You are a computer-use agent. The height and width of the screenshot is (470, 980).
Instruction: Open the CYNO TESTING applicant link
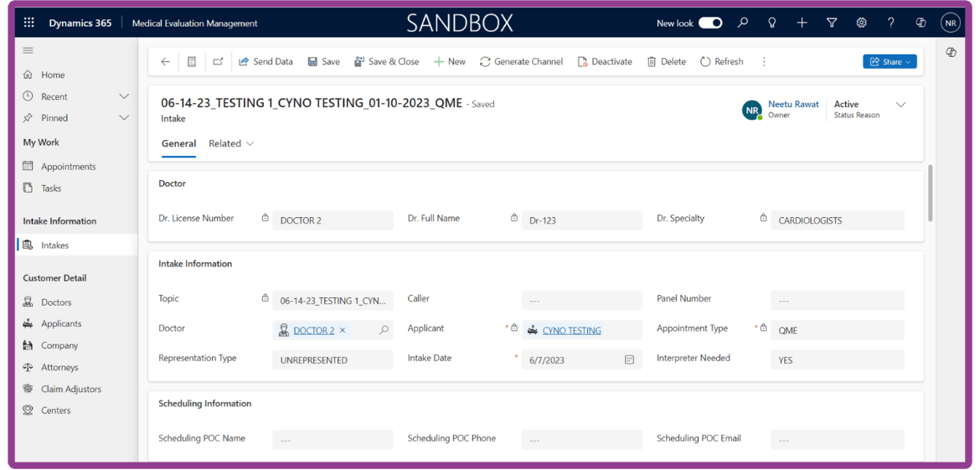[x=571, y=330]
